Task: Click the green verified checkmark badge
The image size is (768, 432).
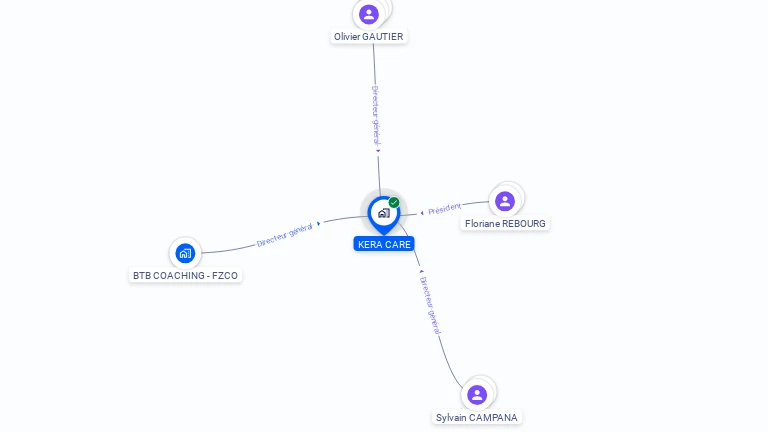Action: [394, 202]
